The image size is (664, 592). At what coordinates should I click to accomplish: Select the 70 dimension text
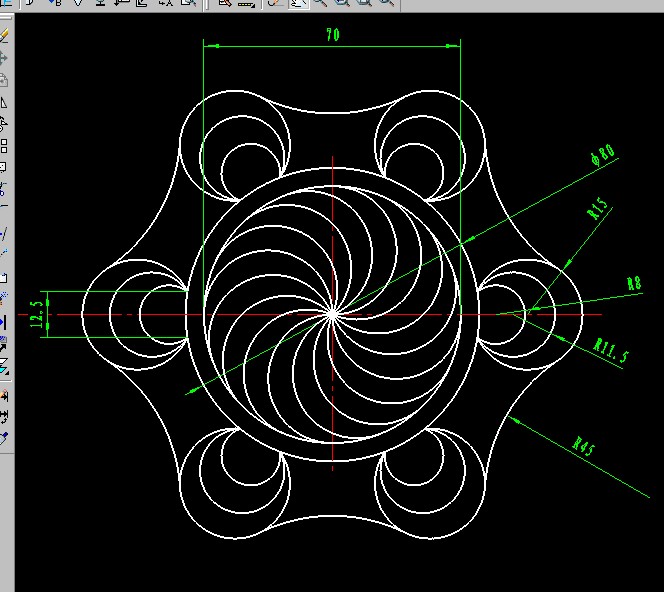pos(333,34)
